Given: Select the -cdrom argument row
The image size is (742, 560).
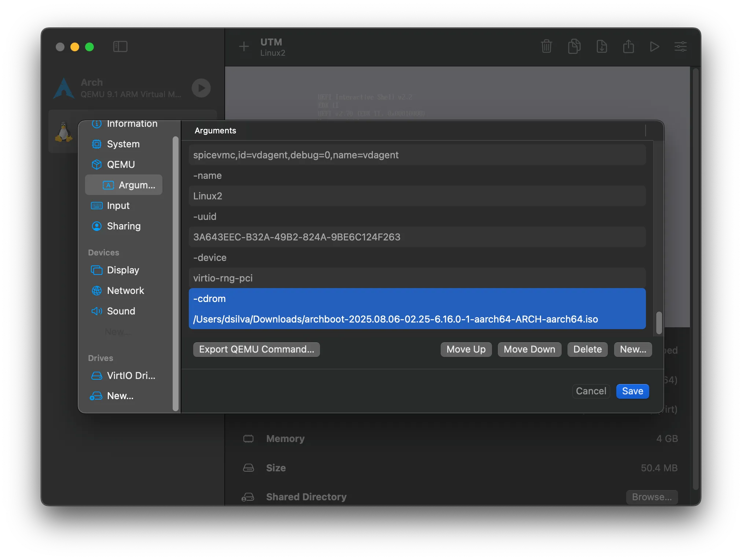Looking at the screenshot, I should (417, 299).
